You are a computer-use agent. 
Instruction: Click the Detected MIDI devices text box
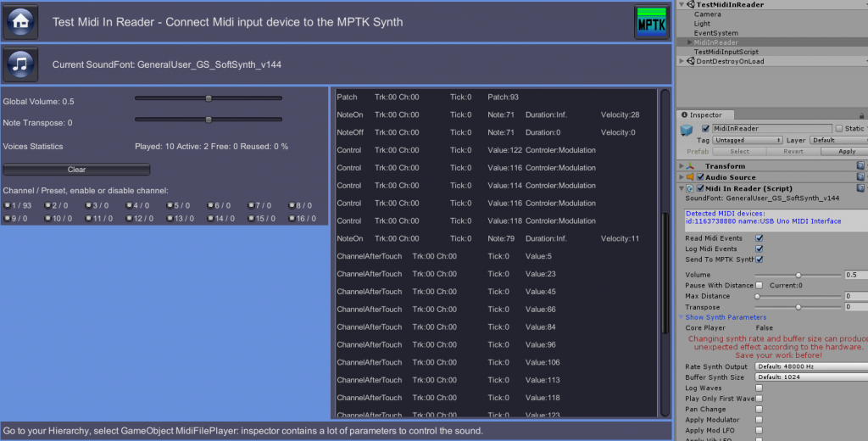pos(776,220)
